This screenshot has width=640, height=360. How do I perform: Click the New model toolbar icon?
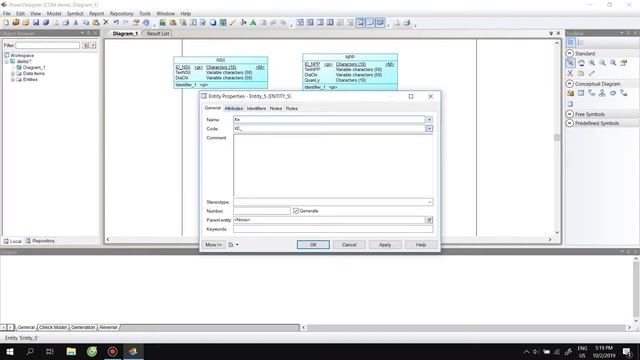(x=6, y=23)
